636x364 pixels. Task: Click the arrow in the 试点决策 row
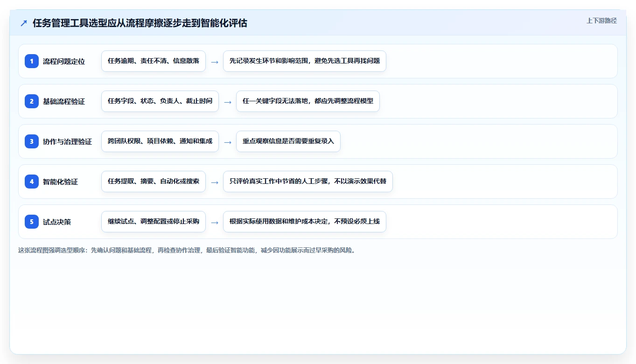coord(215,222)
